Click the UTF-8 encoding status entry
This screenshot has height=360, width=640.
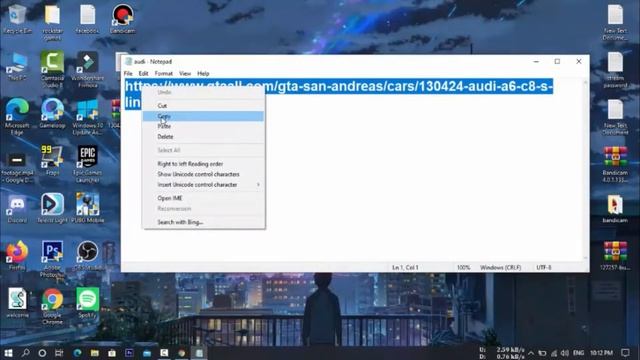(x=544, y=268)
